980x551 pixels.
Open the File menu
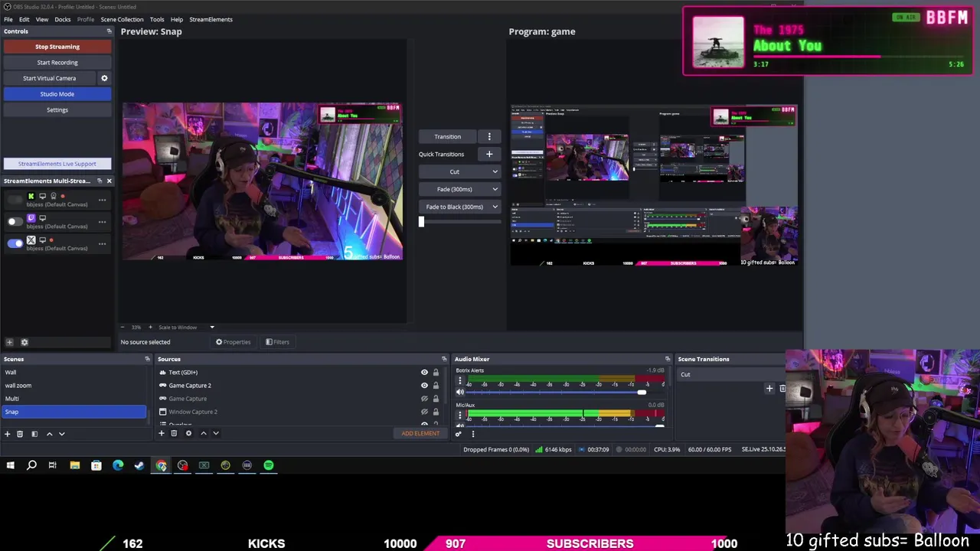coord(8,19)
